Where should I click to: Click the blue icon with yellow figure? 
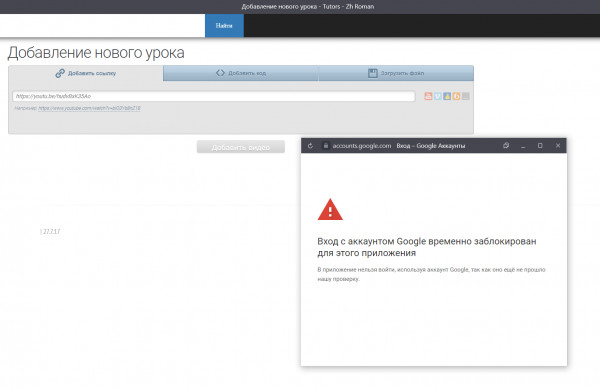[447, 96]
